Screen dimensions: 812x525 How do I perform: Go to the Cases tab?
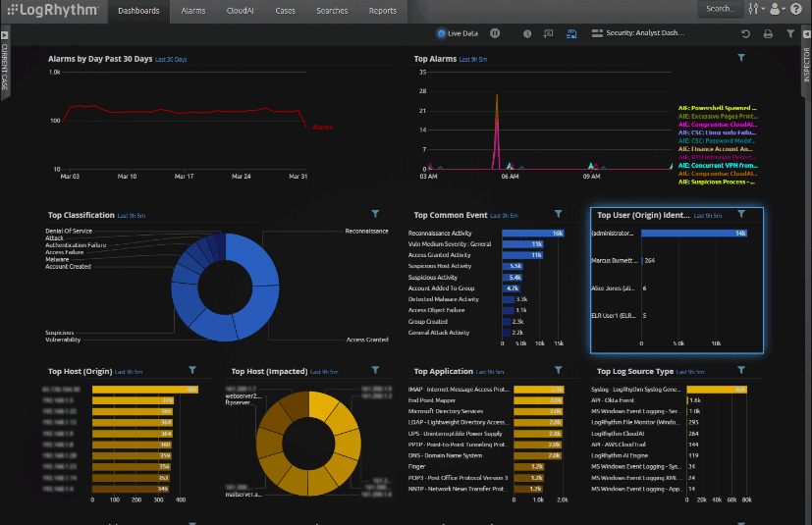click(286, 11)
